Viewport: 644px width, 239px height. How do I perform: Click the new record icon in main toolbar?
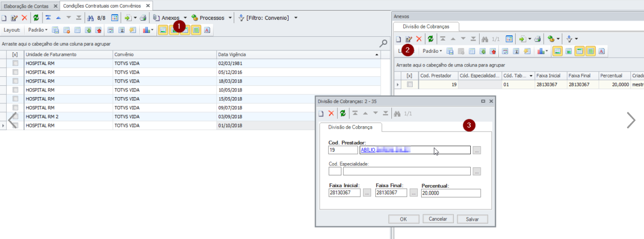[4, 18]
